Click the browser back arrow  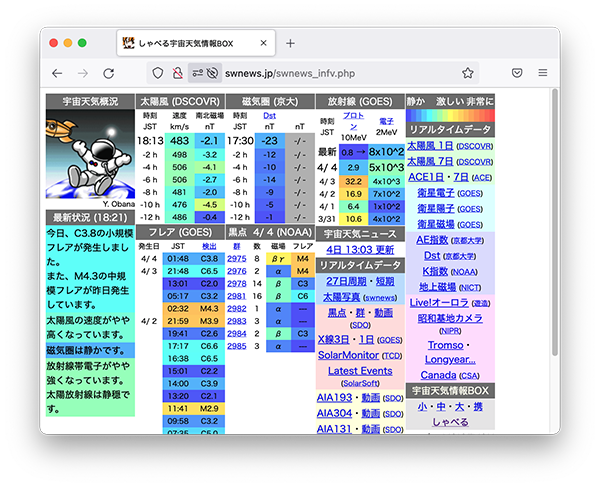coord(57,73)
